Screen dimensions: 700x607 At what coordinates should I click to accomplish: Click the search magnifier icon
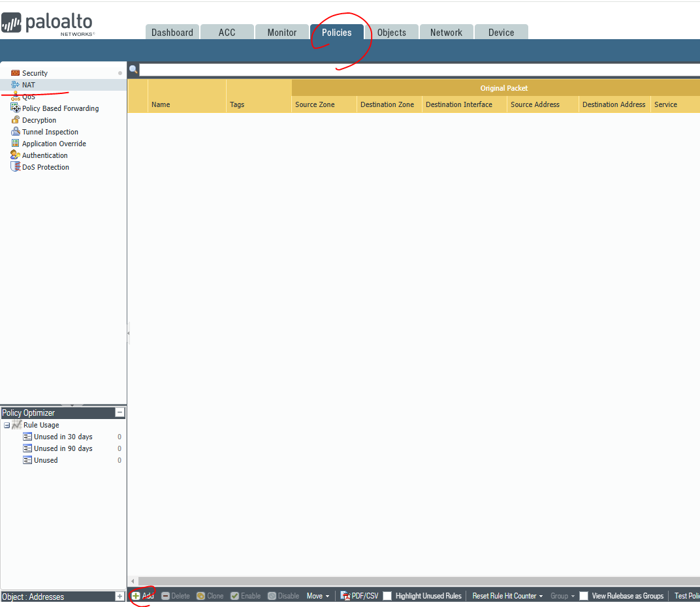point(133,69)
